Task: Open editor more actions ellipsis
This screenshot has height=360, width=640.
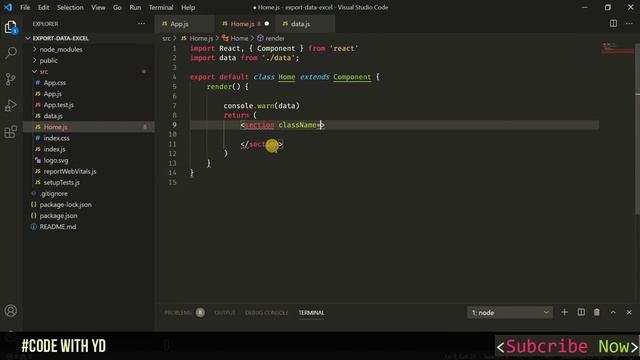Action: pos(629,24)
